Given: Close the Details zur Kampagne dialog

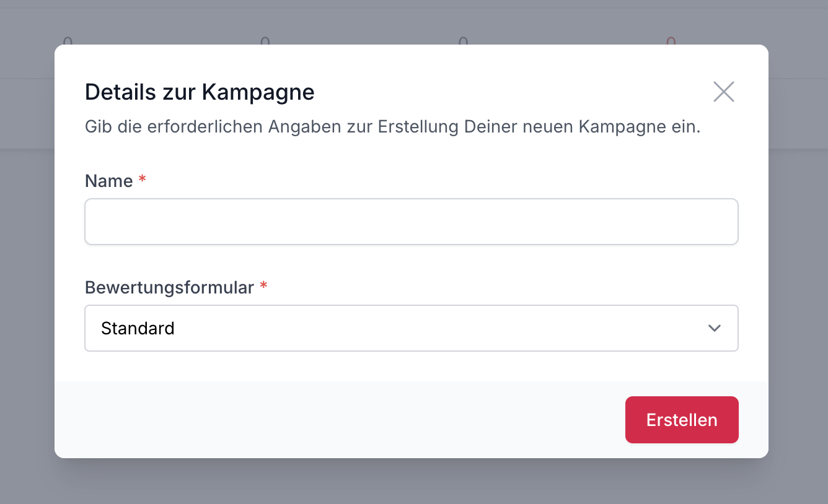Looking at the screenshot, I should click(723, 92).
